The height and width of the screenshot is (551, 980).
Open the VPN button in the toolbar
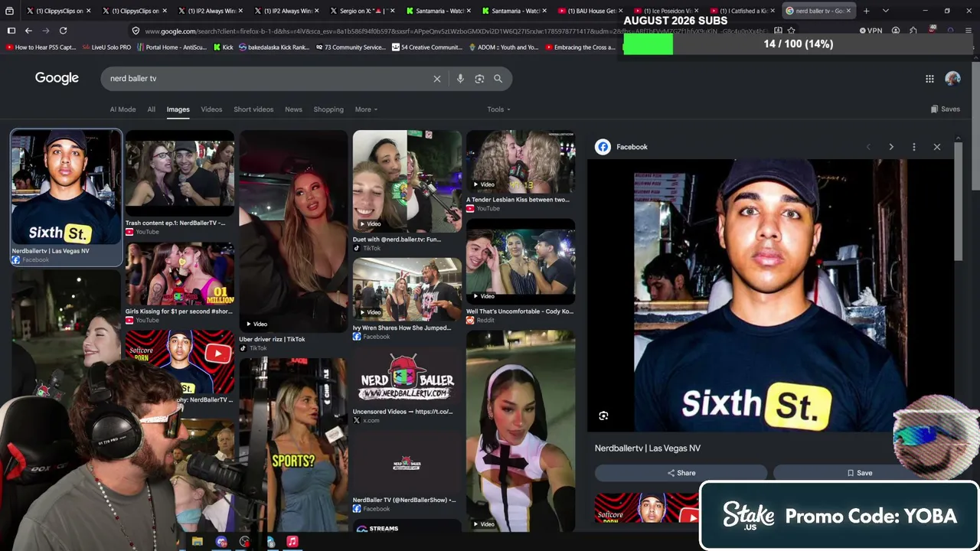[871, 31]
